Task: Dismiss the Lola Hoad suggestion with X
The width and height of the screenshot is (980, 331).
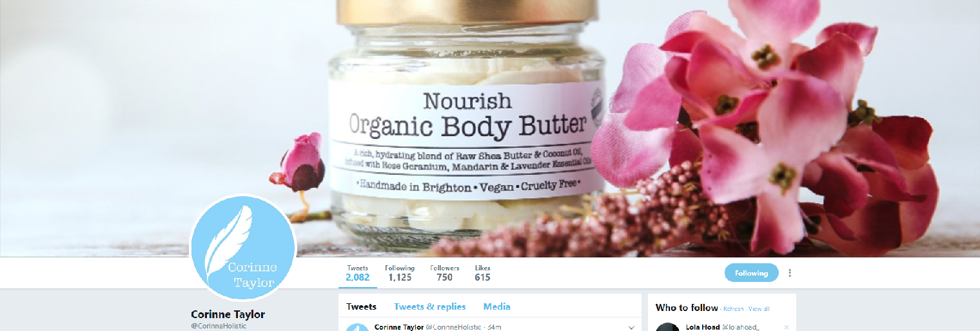Action: [787, 327]
